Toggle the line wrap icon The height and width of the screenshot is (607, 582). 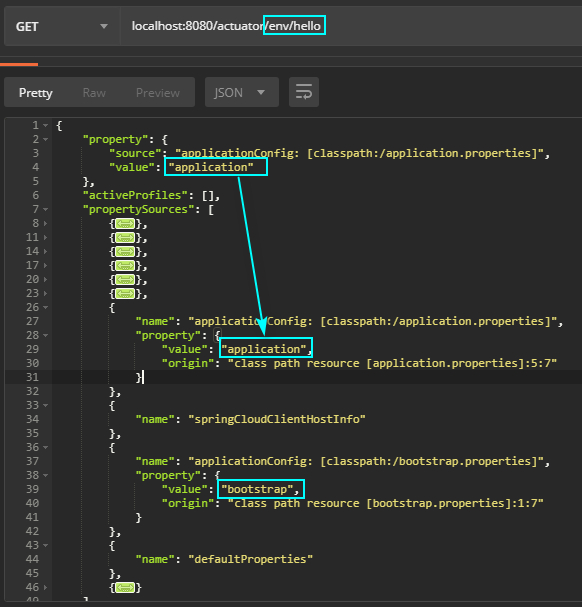(304, 92)
